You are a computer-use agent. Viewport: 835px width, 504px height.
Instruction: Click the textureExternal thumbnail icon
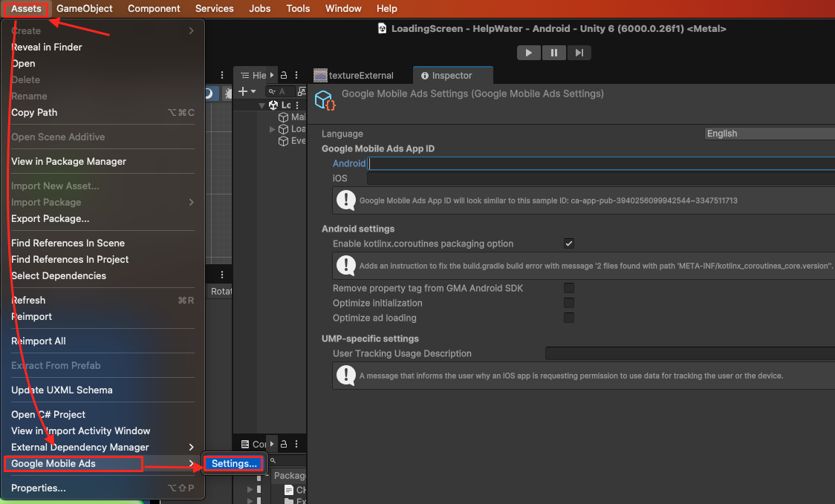pyautogui.click(x=320, y=76)
